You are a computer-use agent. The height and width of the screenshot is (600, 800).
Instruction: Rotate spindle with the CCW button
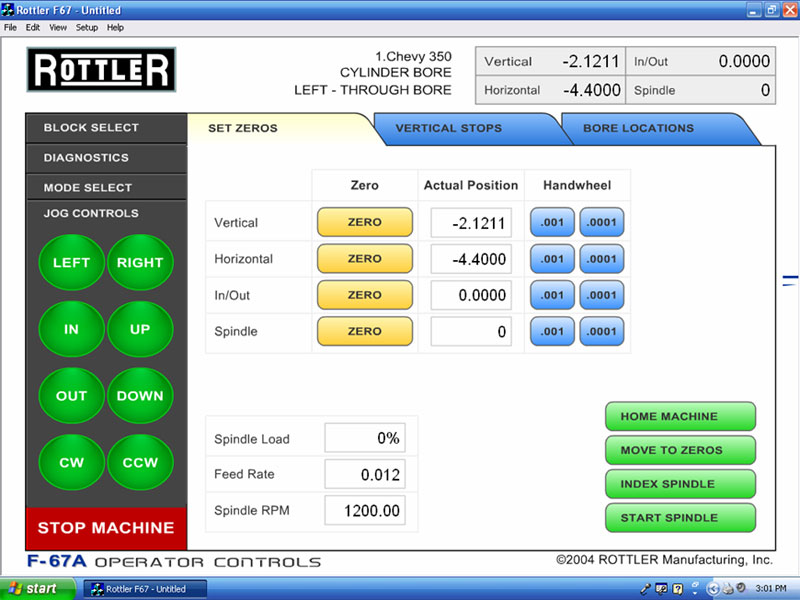pos(140,463)
